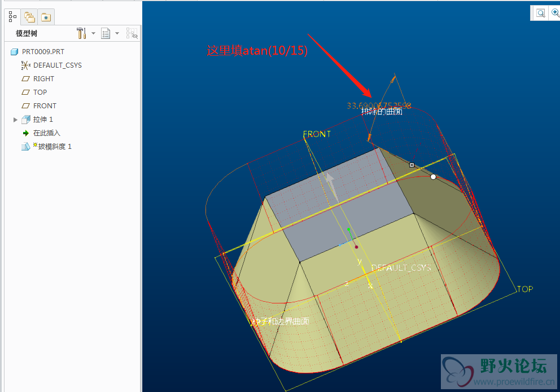Click the 种子和边界曲面 label in the viewport
Viewport: 560px width, 392px height.
pos(281,321)
